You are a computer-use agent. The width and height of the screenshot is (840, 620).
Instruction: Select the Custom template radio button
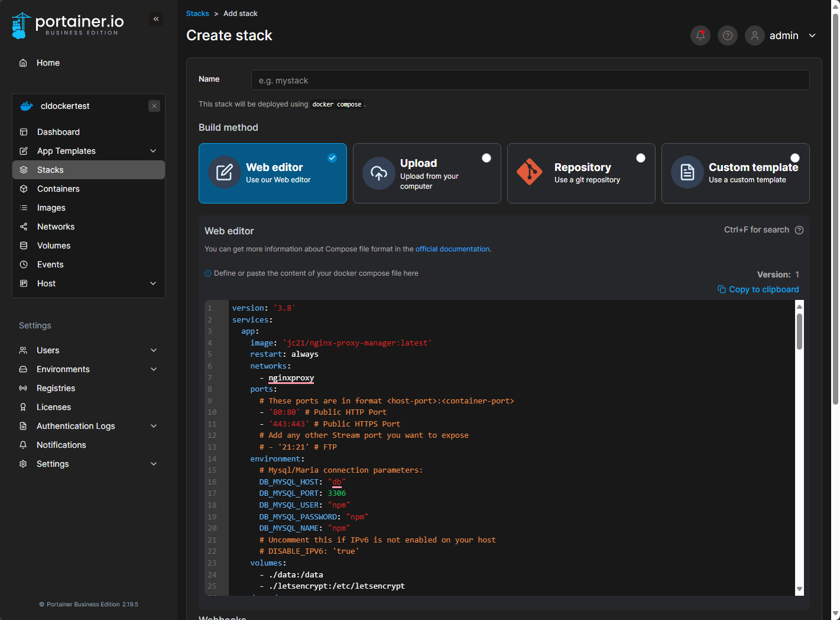pyautogui.click(x=794, y=158)
